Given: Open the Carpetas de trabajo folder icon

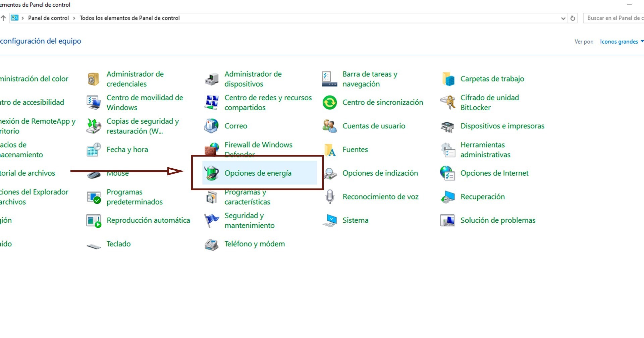Looking at the screenshot, I should coord(448,79).
